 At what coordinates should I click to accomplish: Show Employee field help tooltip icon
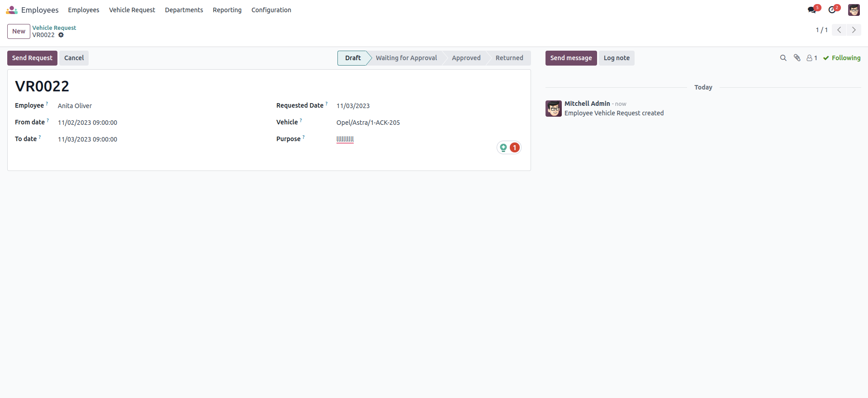[47, 104]
